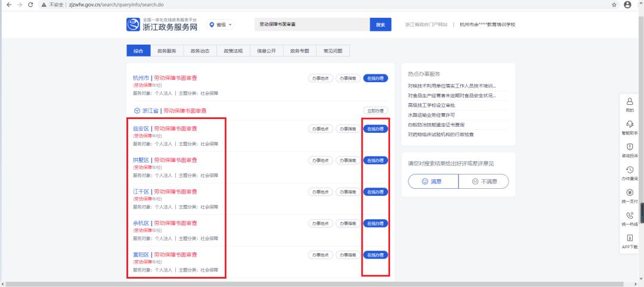Image resolution: width=644 pixels, height=287 pixels.
Task: Open 拱墅区 劳动保障书面审查 result link
Action: coord(165,160)
